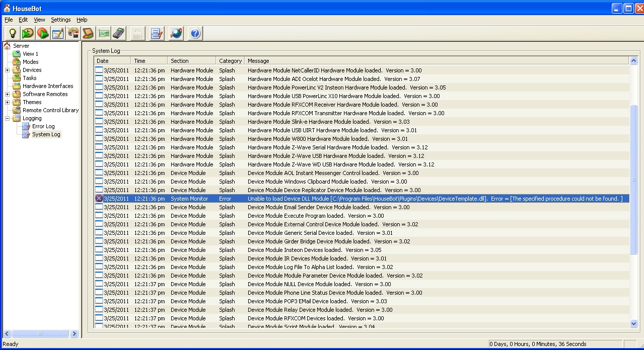The width and height of the screenshot is (644, 350).
Task: Sort log by the Time column header
Action: 149,61
